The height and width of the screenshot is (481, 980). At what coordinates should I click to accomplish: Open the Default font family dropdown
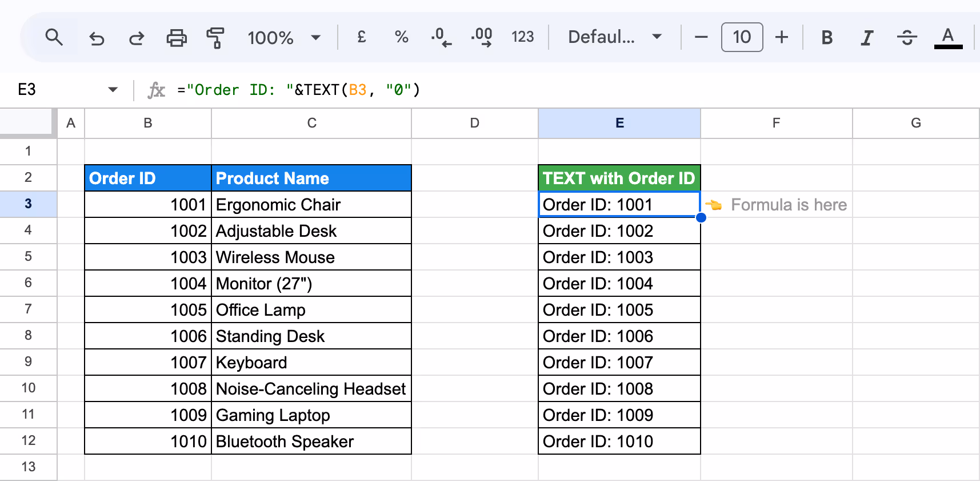pos(614,37)
